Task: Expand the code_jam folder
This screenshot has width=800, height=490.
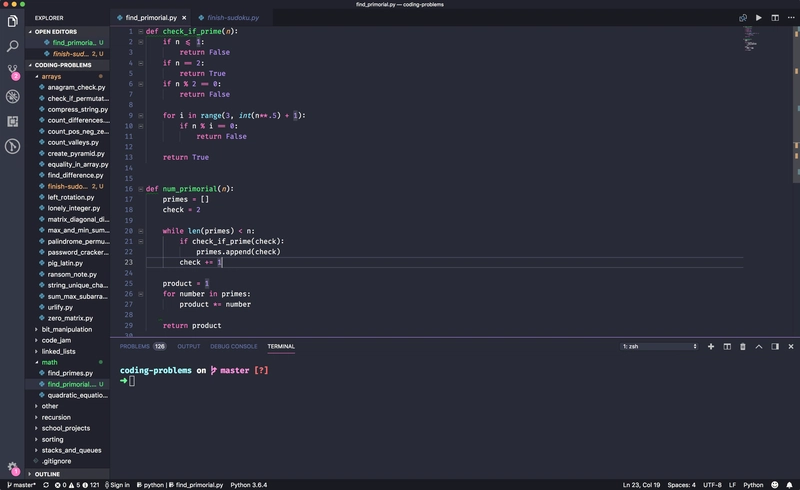Action: tap(67, 340)
